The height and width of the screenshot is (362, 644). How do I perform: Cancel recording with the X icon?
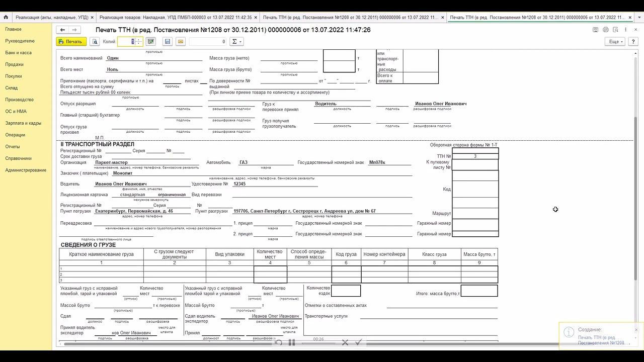(x=345, y=342)
